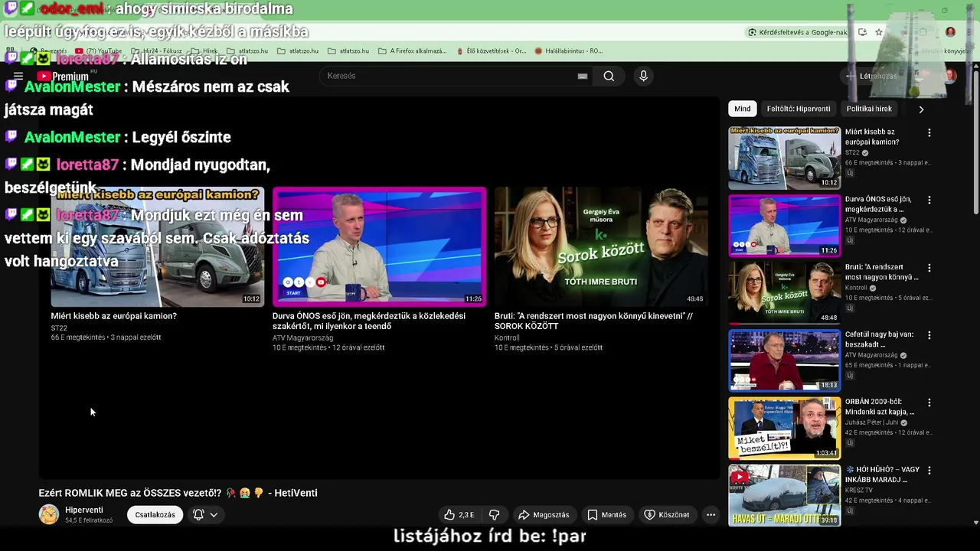Viewport: 980px width, 551px height.
Task: Click the video title Ezért ROMLIK MEG az ÖSSZES vezető
Action: pos(178,493)
